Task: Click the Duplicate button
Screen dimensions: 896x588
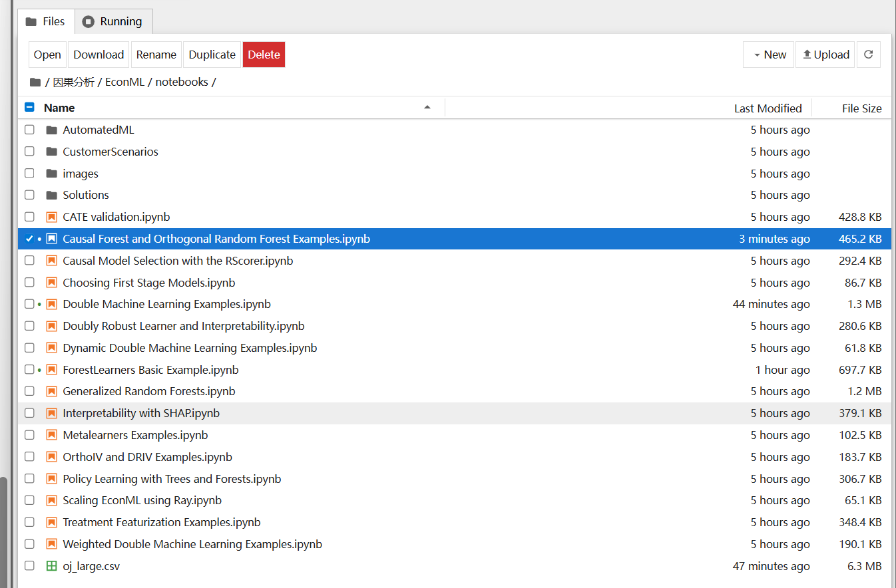Action: 212,55
